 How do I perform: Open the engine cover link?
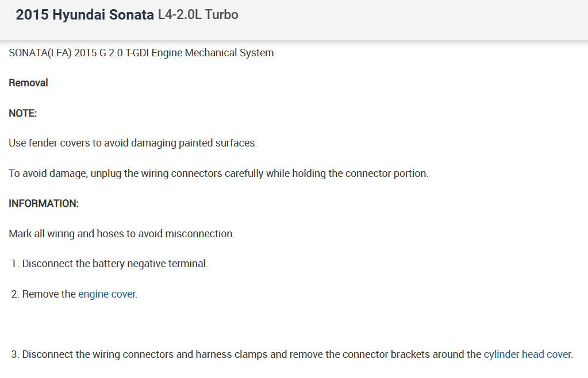coord(107,294)
